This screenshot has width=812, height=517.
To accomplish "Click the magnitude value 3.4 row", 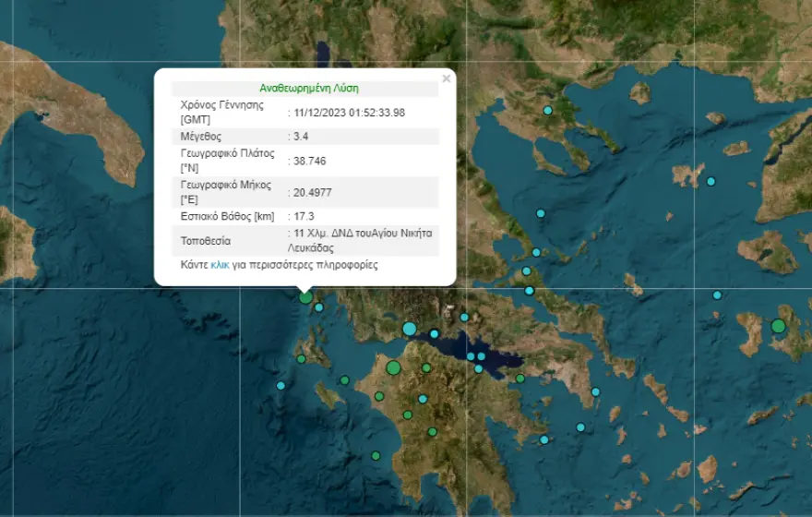I will pos(301,137).
